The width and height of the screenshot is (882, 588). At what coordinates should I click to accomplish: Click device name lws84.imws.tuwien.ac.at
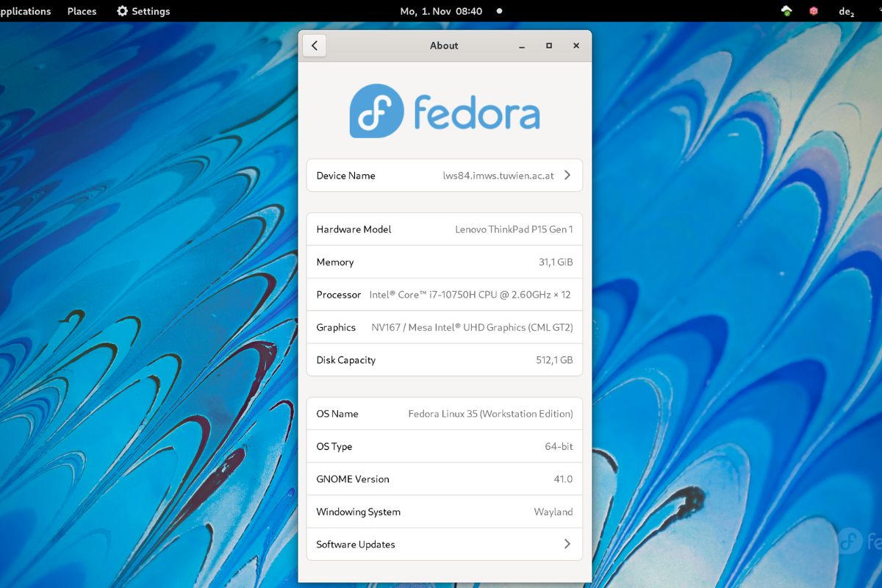tap(498, 176)
